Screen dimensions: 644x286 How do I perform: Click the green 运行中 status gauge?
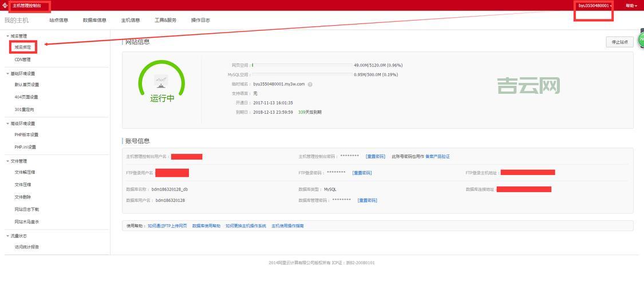161,82
